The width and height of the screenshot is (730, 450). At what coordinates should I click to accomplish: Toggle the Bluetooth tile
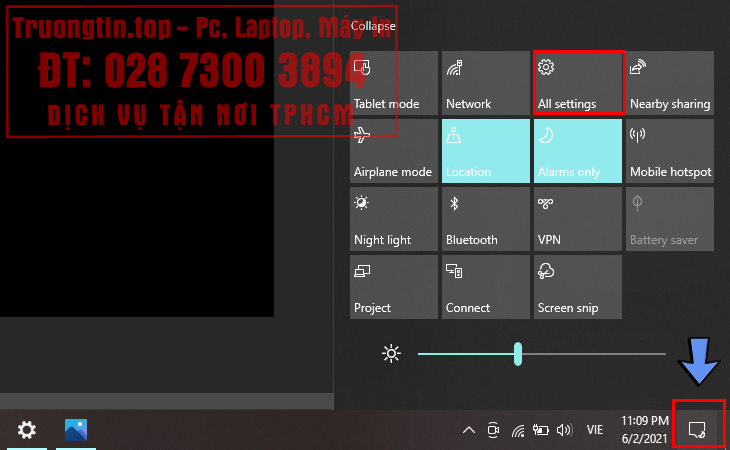486,219
